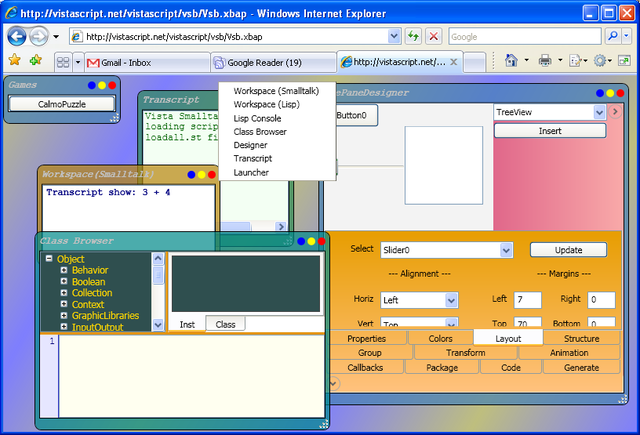Viewport: 640px width, 435px height.
Task: Choose Workspace (Lisp) from the menu
Action: (267, 104)
